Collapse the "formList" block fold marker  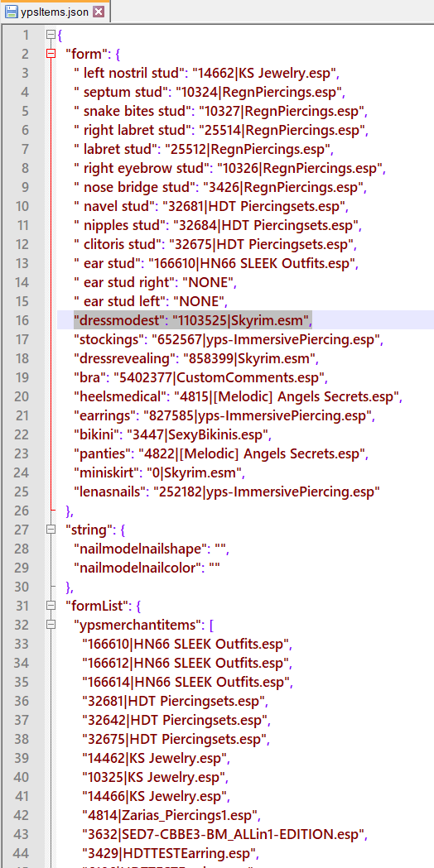(51, 606)
